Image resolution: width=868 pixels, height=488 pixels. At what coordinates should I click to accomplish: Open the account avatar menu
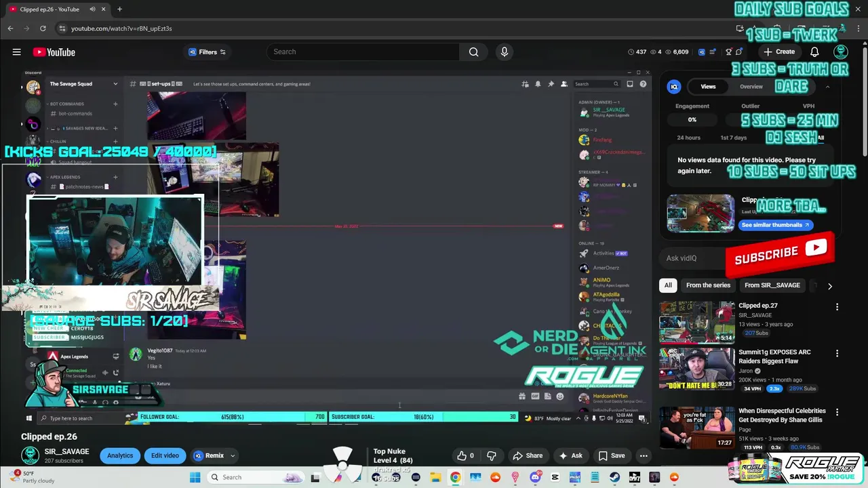(x=841, y=52)
